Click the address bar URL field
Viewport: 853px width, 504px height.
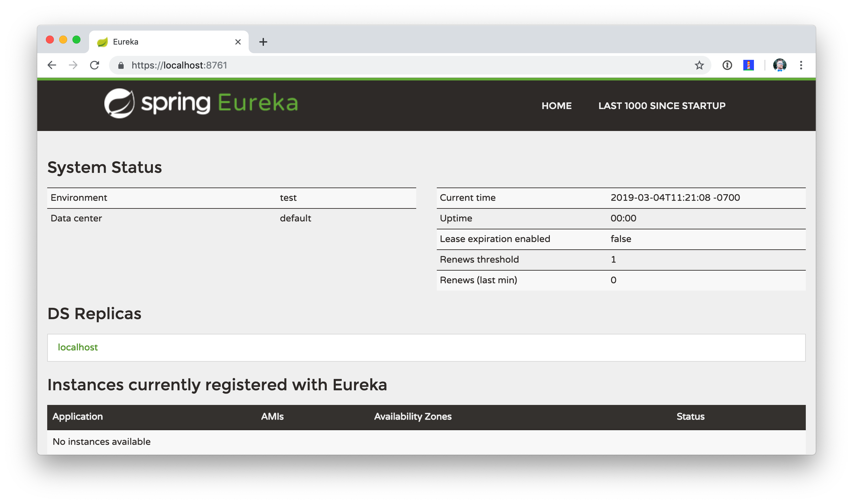374,65
